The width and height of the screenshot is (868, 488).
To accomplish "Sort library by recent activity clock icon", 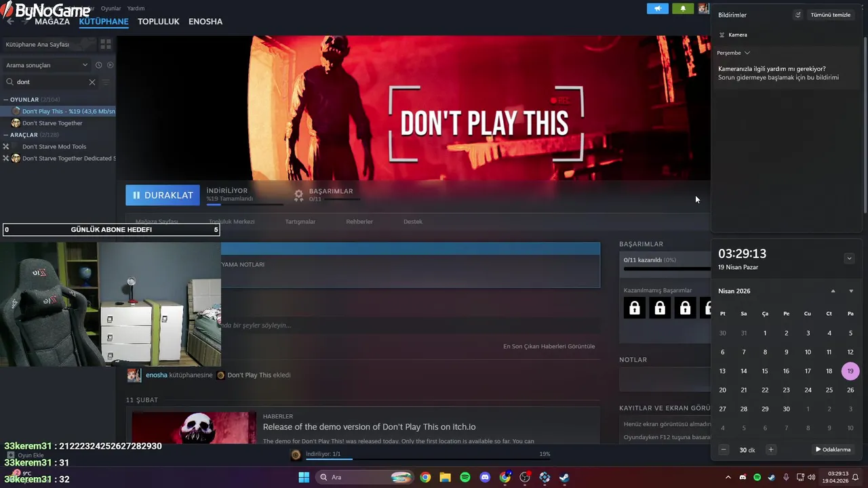I will coord(98,65).
